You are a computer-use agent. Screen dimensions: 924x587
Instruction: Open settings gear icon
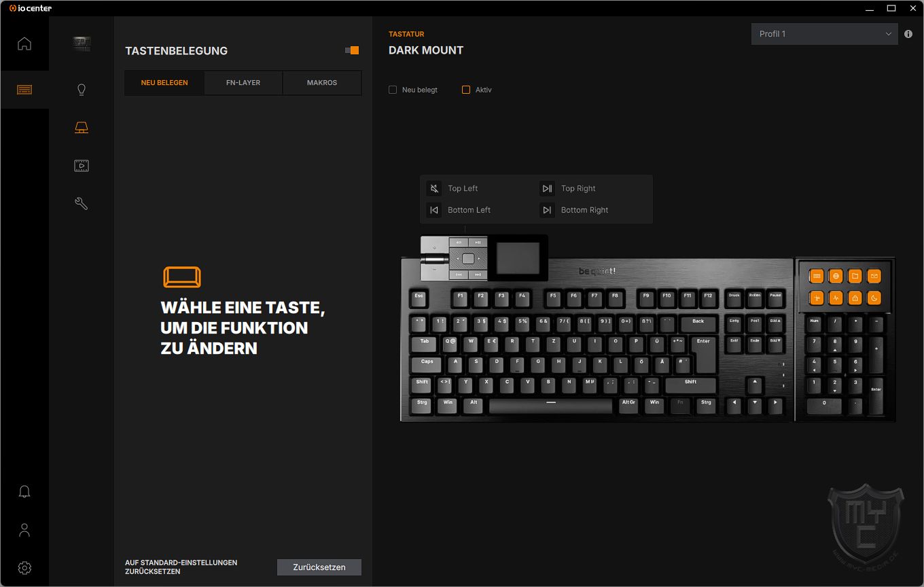[x=24, y=568]
